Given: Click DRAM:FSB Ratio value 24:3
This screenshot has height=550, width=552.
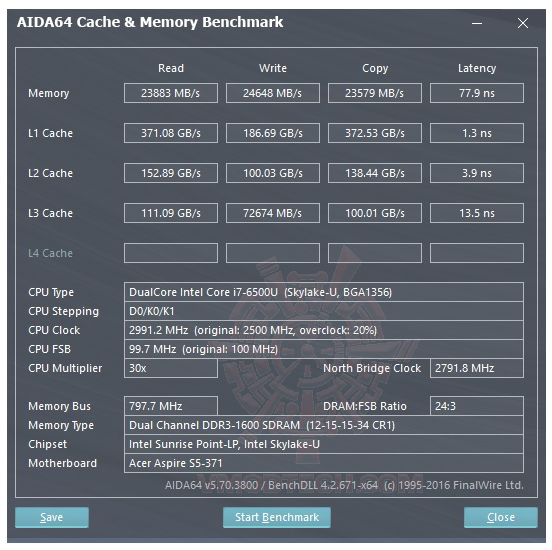Looking at the screenshot, I should pyautogui.click(x=477, y=406).
